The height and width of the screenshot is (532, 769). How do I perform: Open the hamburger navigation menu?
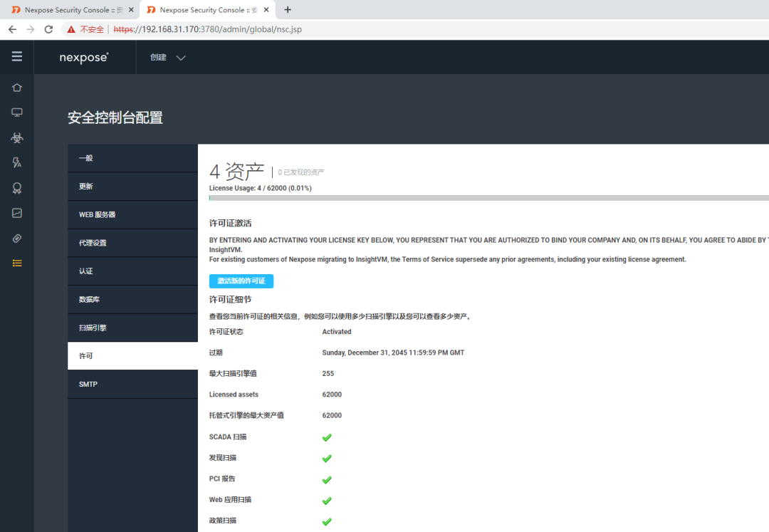(x=16, y=56)
